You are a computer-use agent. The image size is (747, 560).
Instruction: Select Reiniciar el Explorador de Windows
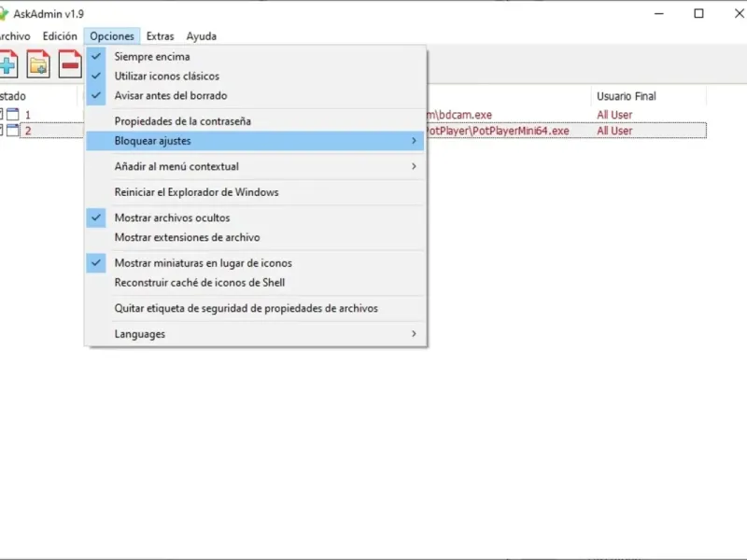tap(255, 192)
